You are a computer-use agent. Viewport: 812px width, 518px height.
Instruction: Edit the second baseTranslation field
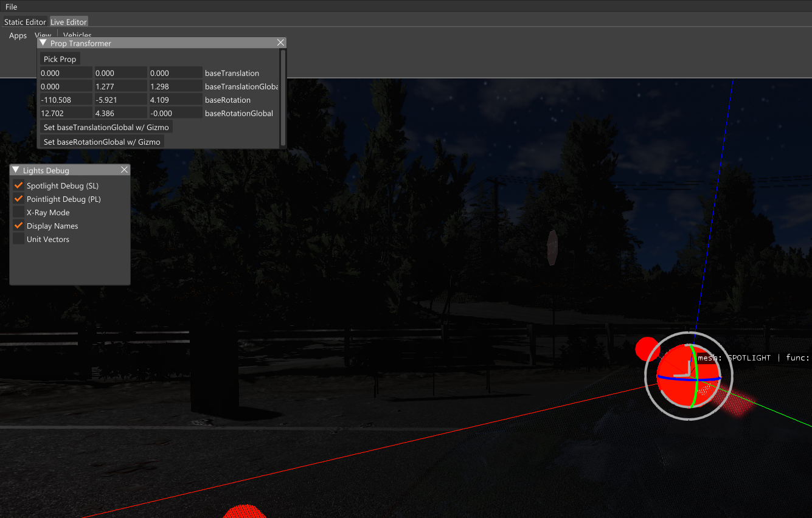[x=120, y=73]
